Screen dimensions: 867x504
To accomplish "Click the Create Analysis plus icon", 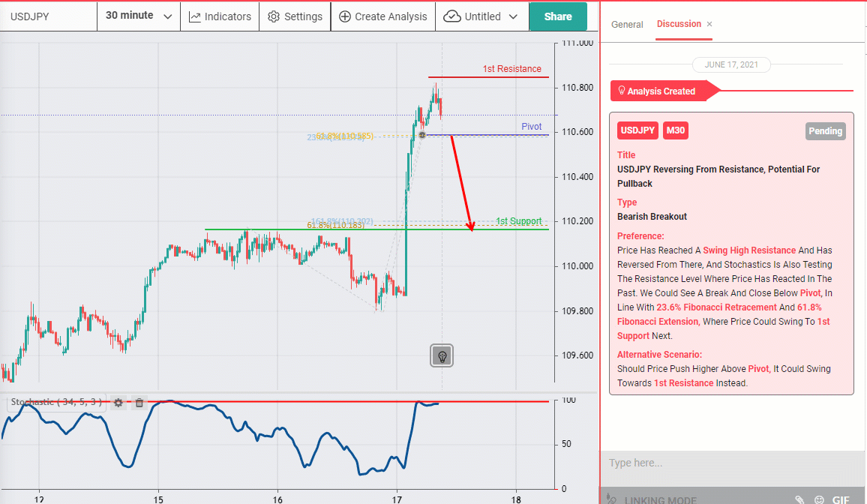I will [x=344, y=16].
